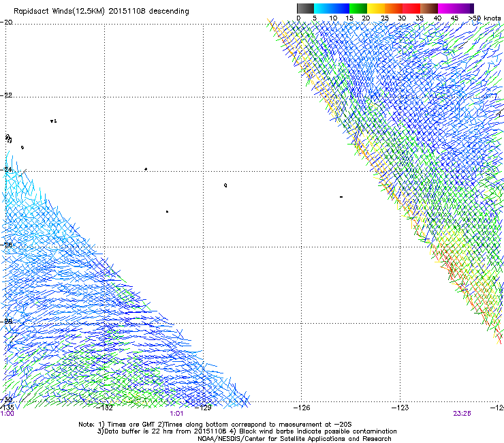504x443 pixels.
Task: Click the -126 longitude axis label
Action: click(302, 408)
